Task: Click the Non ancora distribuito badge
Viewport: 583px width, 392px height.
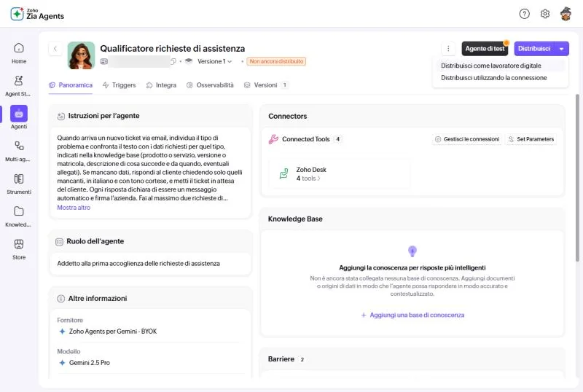Action: 276,61
